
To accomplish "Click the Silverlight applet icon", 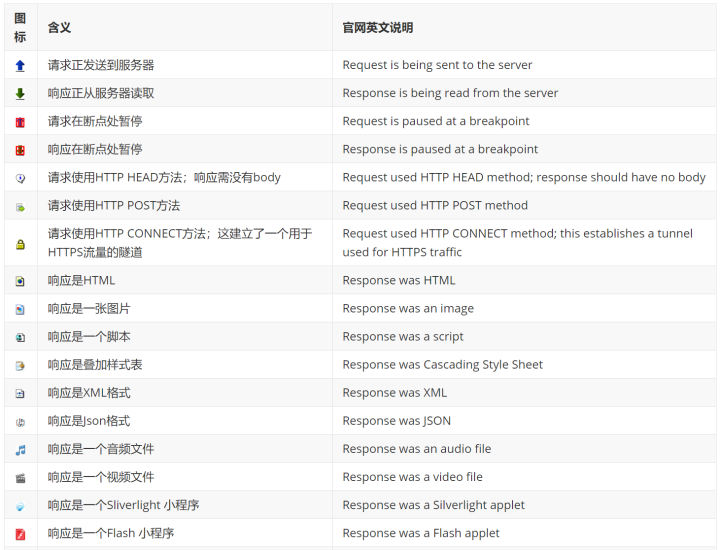I will point(20,506).
